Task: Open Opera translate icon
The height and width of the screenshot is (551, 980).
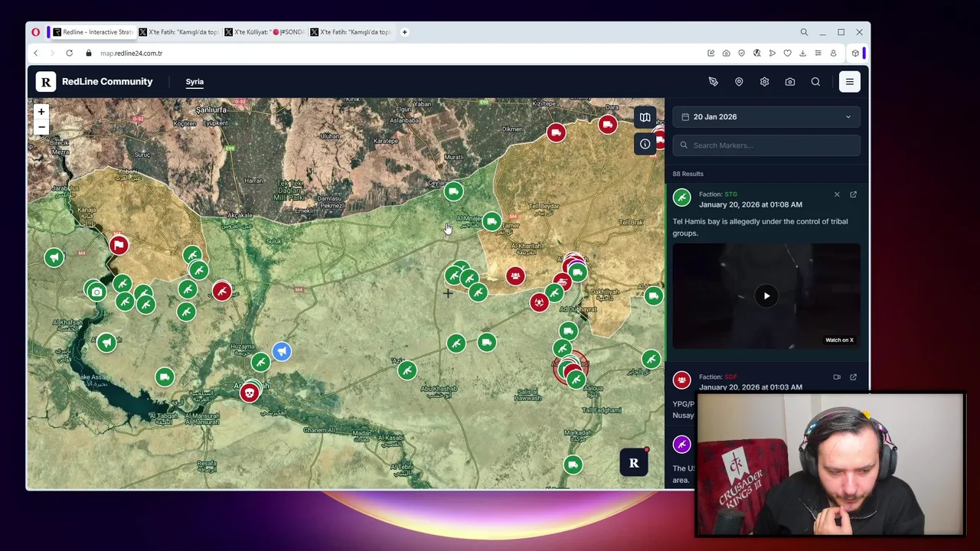Action: click(x=756, y=54)
